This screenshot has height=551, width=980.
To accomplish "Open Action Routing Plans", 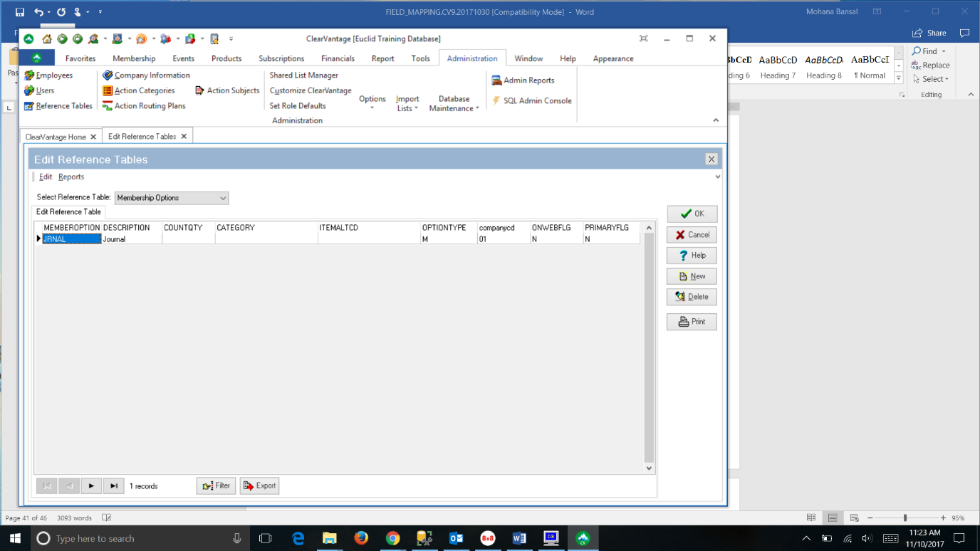I will click(145, 106).
